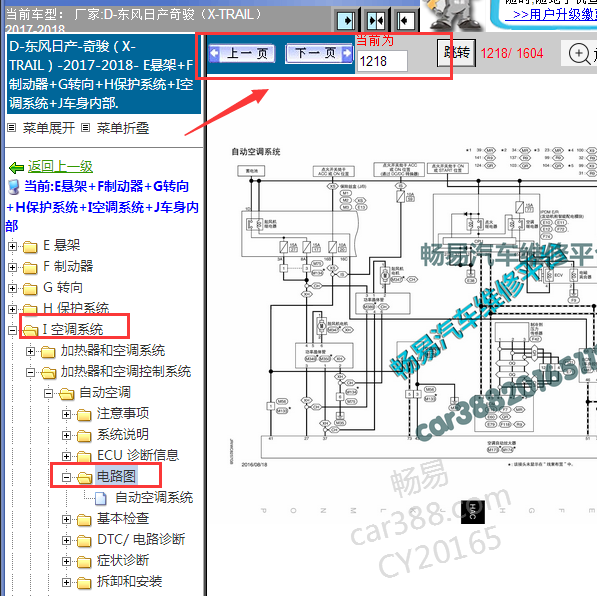
Task: Select the 系统说明 tree item
Action: pyautogui.click(x=123, y=434)
